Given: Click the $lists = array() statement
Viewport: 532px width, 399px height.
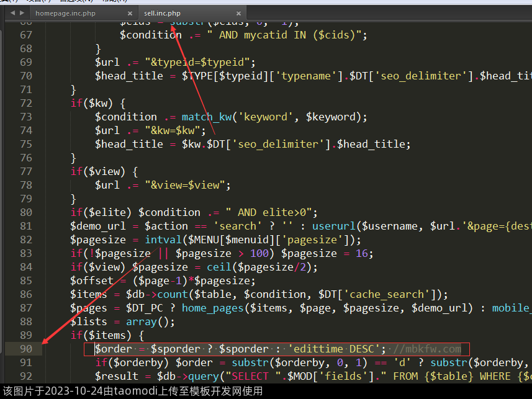Looking at the screenshot, I should click(x=122, y=321).
